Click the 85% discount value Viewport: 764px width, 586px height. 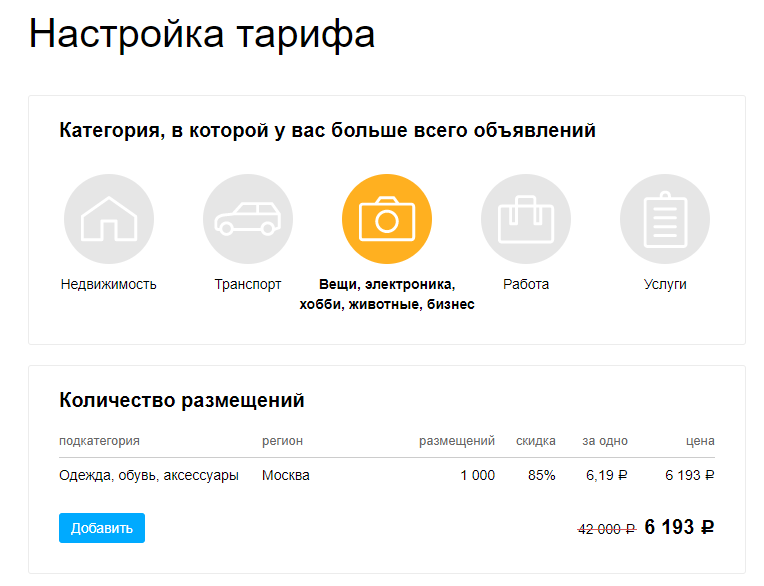pyautogui.click(x=542, y=475)
